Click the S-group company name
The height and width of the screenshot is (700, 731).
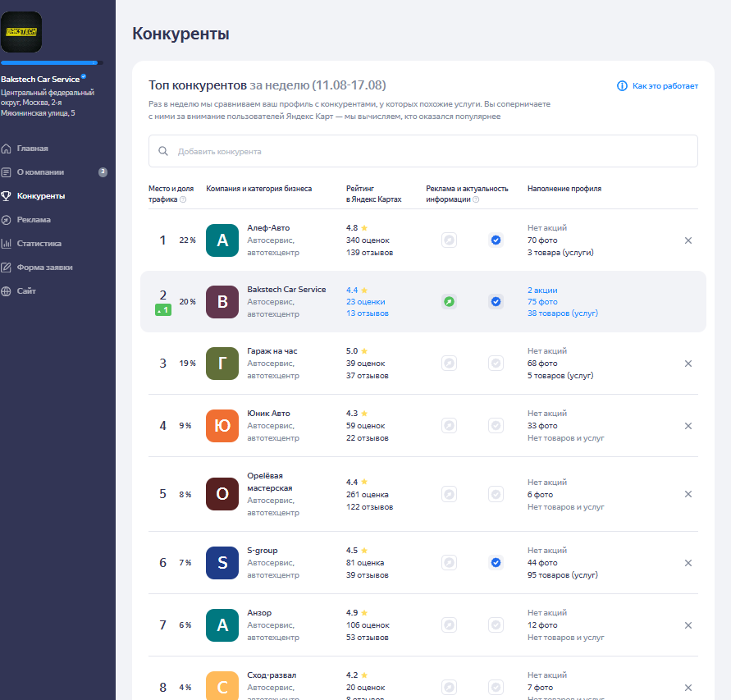[x=262, y=551]
